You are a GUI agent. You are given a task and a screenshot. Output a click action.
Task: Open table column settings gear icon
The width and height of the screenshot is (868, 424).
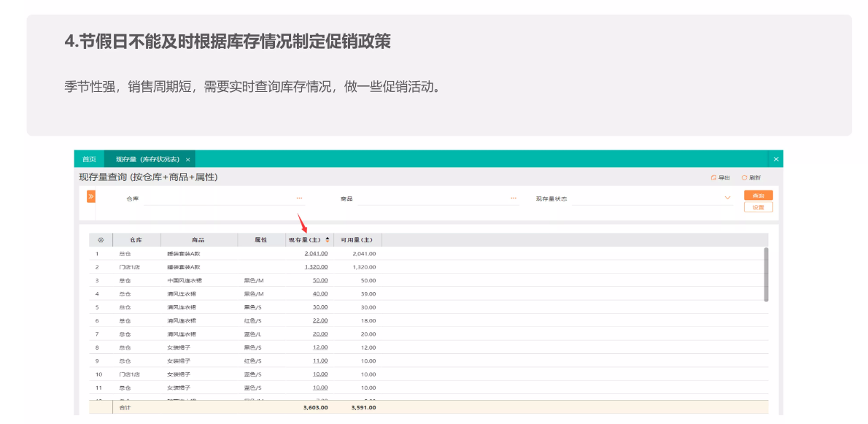101,240
